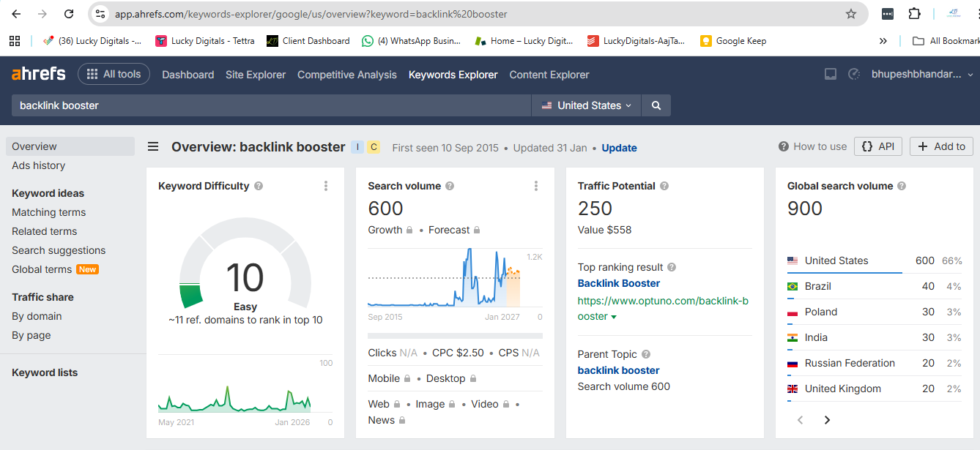Open Dashboard in top navigation
Image resolution: width=980 pixels, height=450 pixels.
point(188,75)
